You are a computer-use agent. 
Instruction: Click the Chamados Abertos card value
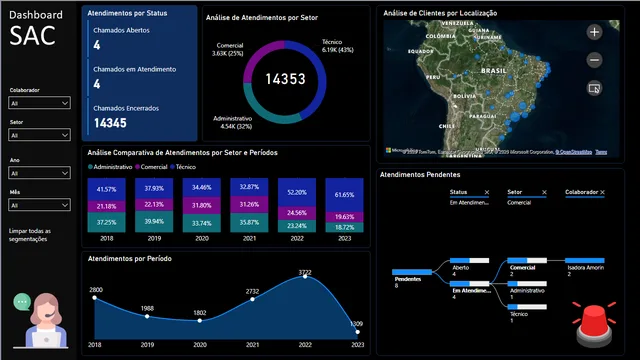coord(97,45)
